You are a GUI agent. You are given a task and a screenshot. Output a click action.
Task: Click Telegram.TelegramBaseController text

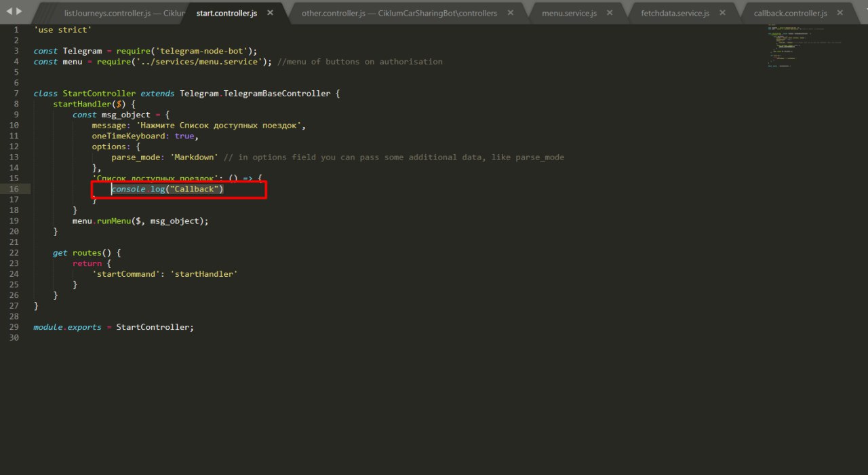click(255, 94)
